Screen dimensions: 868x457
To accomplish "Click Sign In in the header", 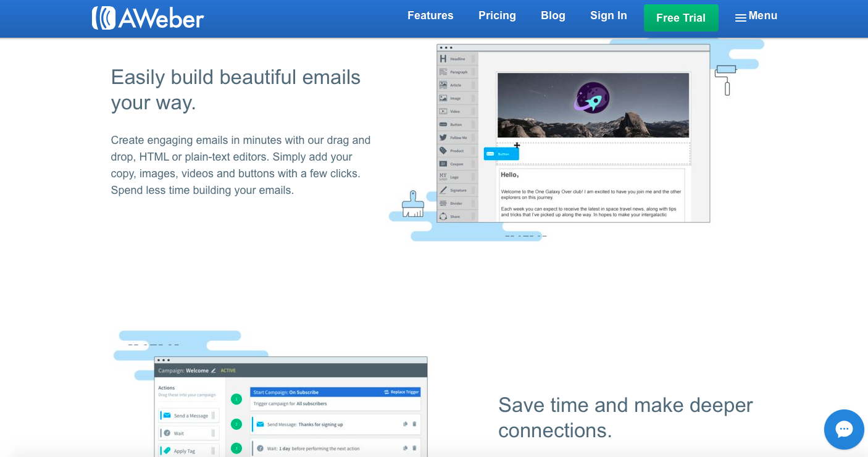I will coord(609,15).
